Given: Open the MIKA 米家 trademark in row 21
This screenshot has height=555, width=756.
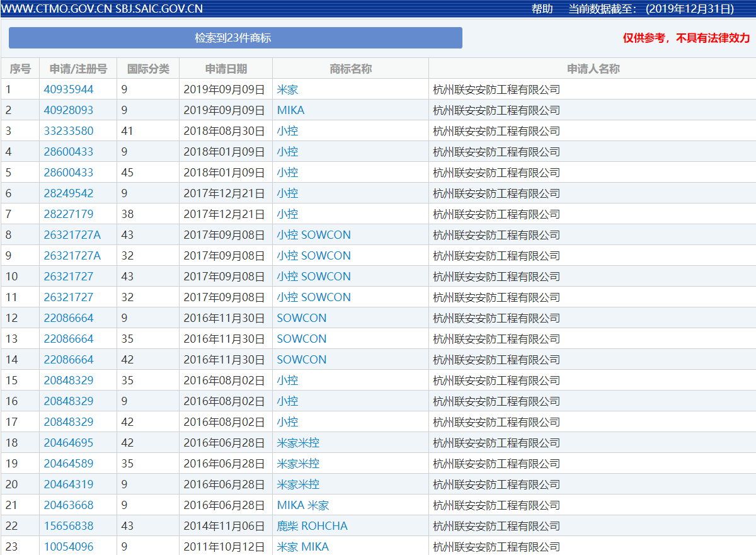Looking at the screenshot, I should (x=302, y=505).
